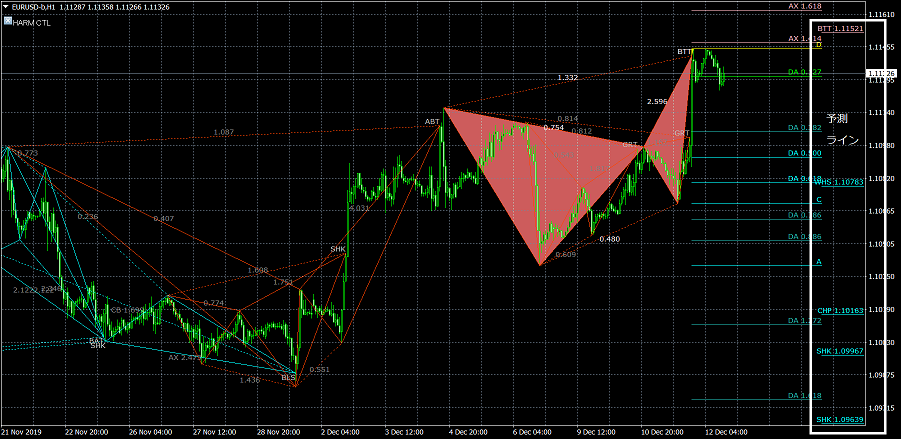Select the 0.236 ratio label

click(87, 217)
